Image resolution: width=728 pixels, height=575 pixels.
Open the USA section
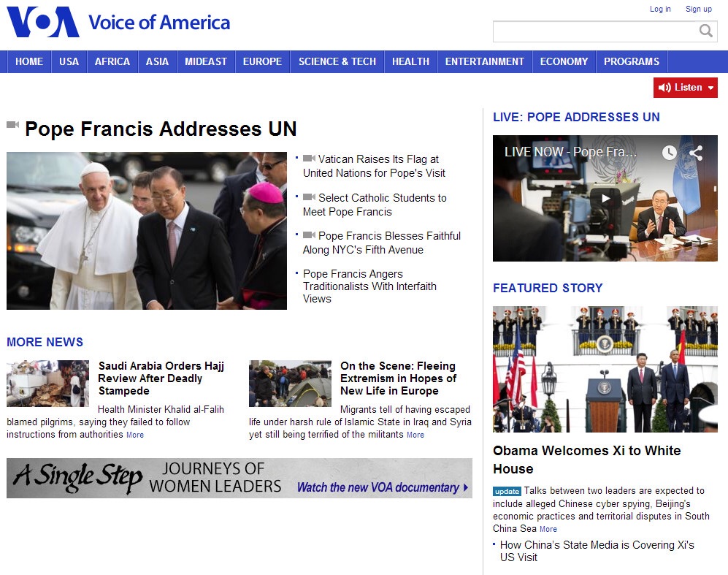[x=69, y=62]
